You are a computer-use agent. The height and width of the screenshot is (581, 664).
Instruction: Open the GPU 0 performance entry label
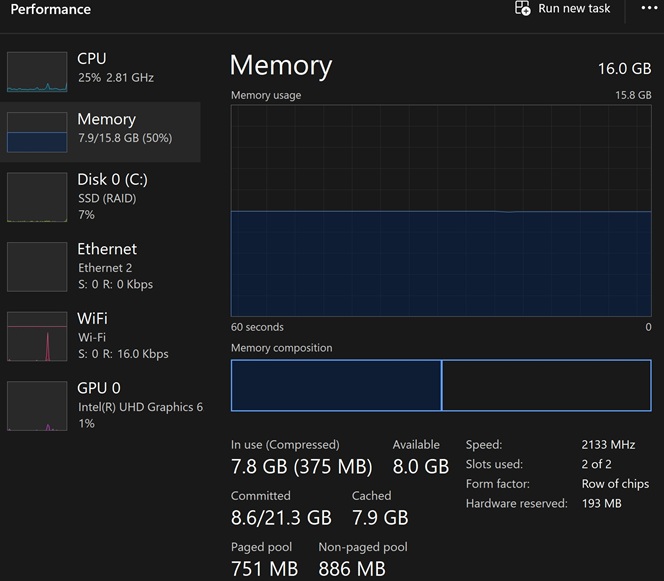coord(99,388)
